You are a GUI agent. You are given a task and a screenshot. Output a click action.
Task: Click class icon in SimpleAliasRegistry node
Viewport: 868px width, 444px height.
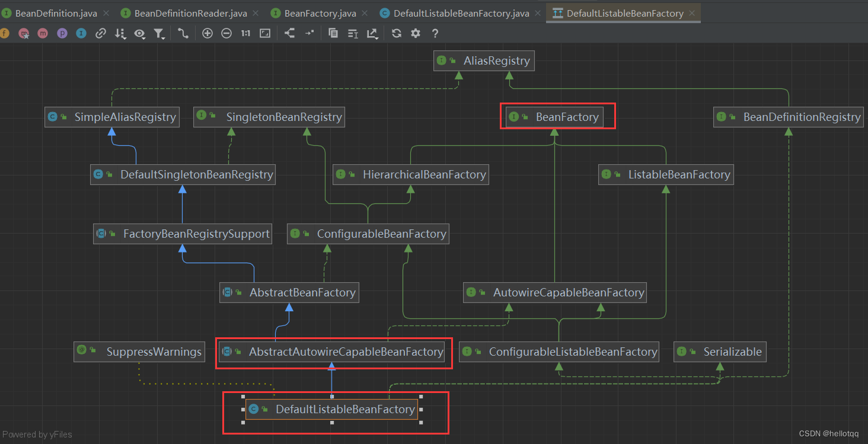pyautogui.click(x=53, y=117)
